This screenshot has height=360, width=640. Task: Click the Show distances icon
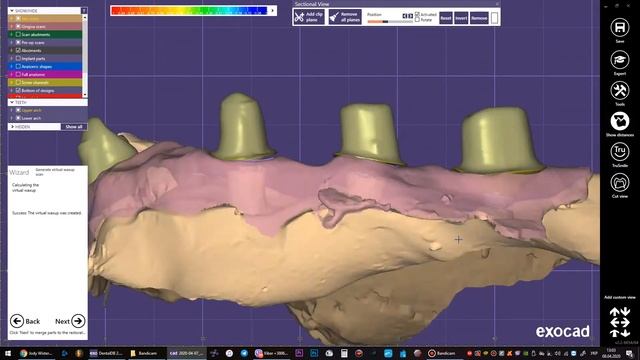(x=620, y=121)
